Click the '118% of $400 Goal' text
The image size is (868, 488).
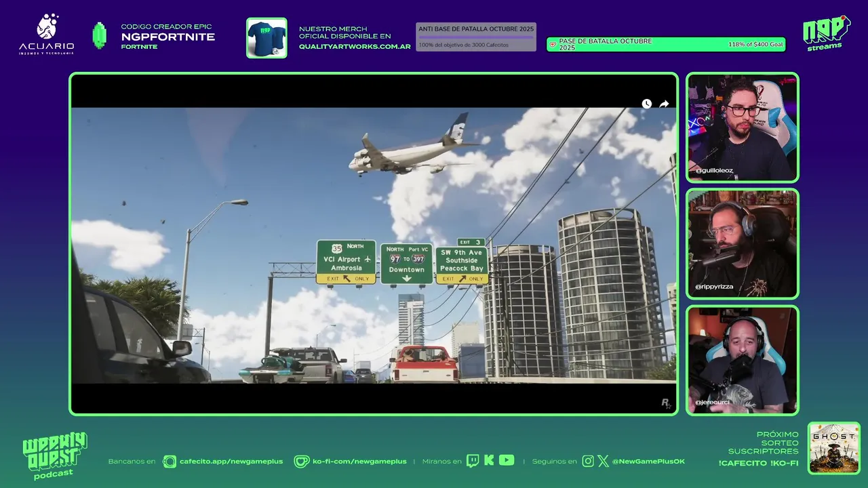755,45
